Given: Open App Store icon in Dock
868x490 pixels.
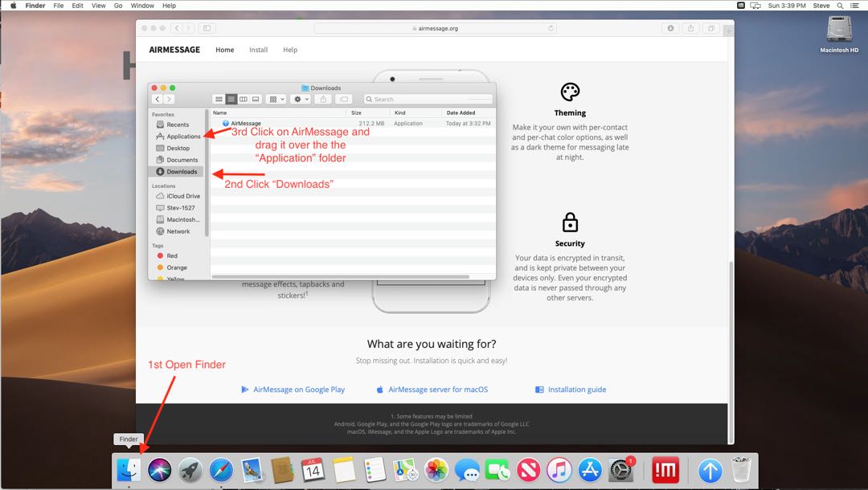Looking at the screenshot, I should click(x=590, y=470).
